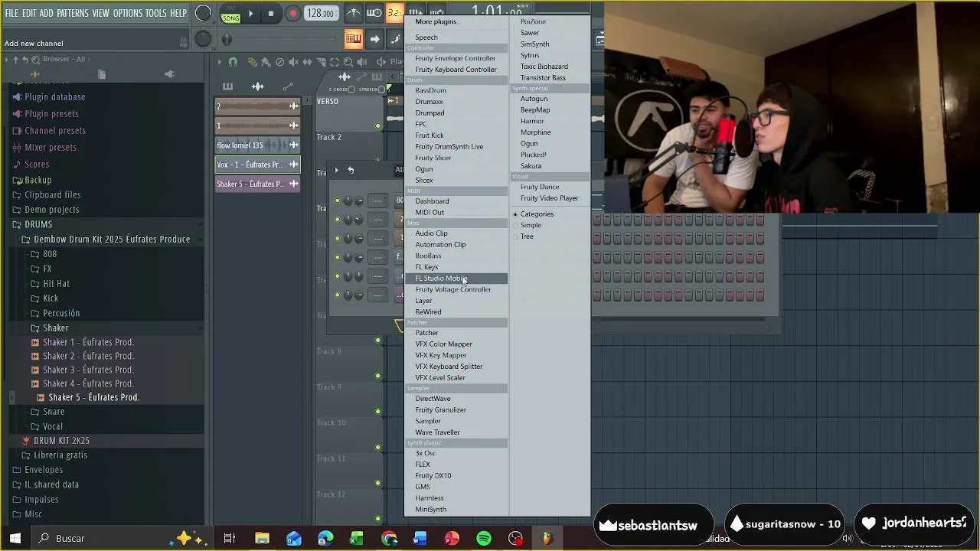Expand the 808 folder
This screenshot has width=980, height=551.
click(44, 254)
